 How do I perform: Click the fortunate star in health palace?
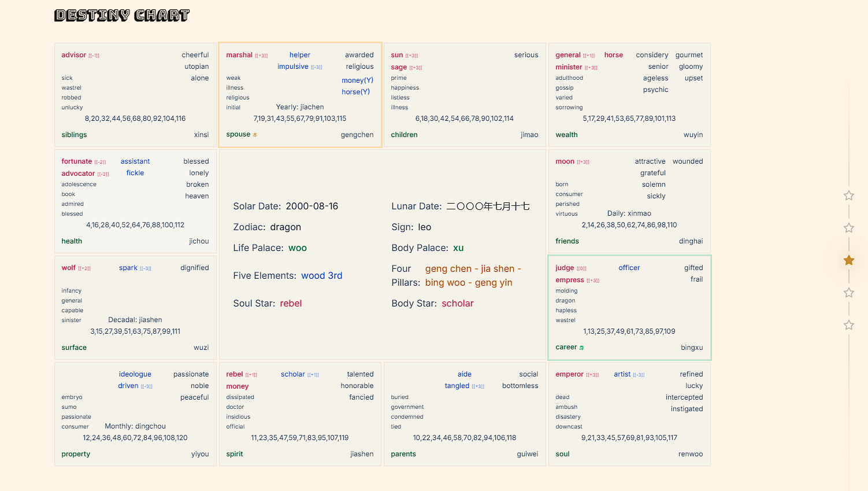tap(77, 161)
